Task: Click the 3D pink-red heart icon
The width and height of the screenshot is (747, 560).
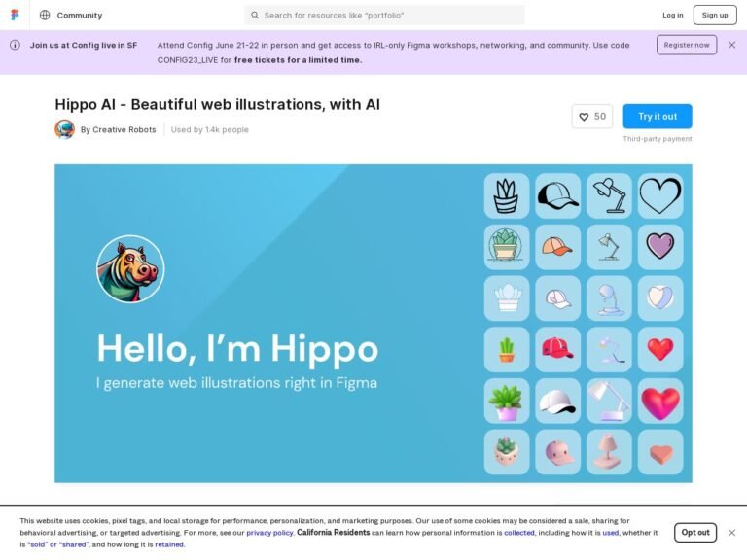Action: click(x=660, y=401)
